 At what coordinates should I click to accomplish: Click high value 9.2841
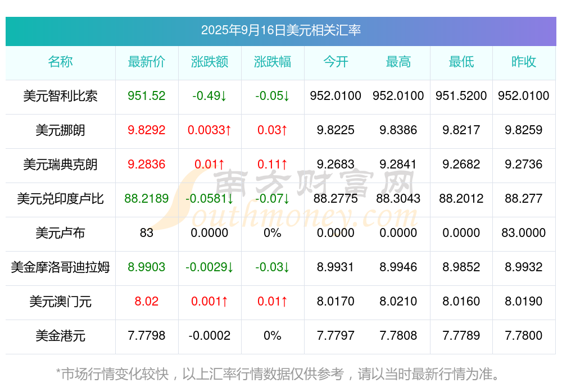398,165
